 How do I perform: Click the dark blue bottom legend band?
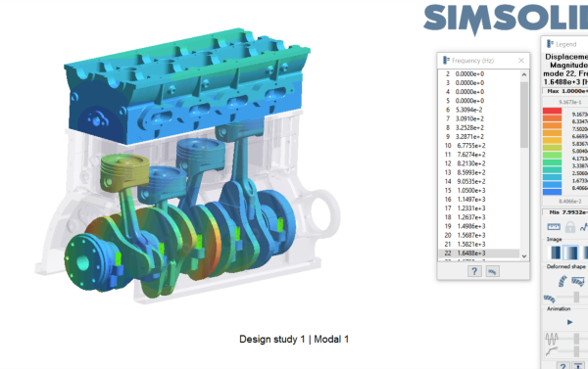point(553,192)
